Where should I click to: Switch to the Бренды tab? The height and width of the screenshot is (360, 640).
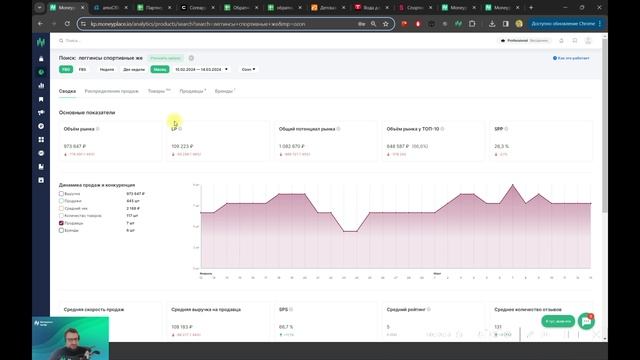tap(225, 91)
